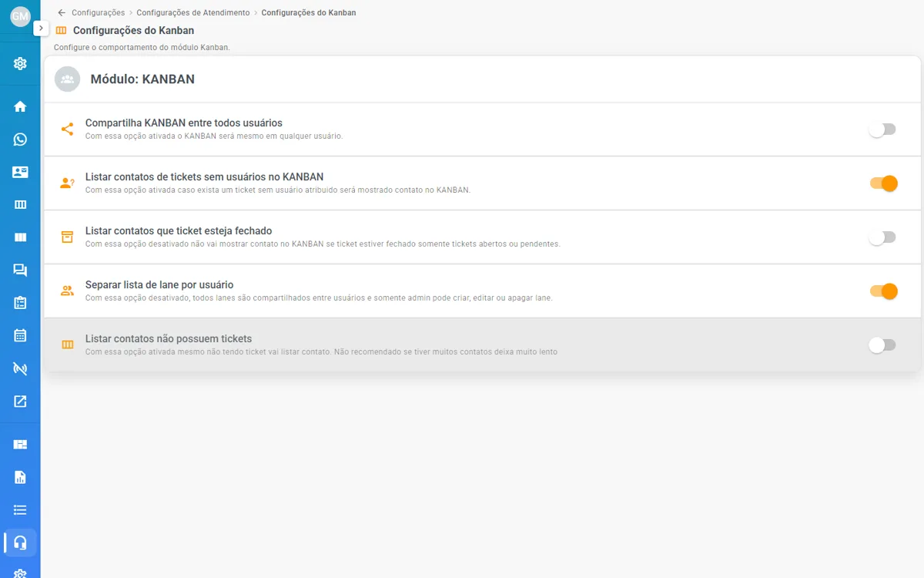Enable Listar contatos que ticket esteja fechado toggle

(882, 237)
